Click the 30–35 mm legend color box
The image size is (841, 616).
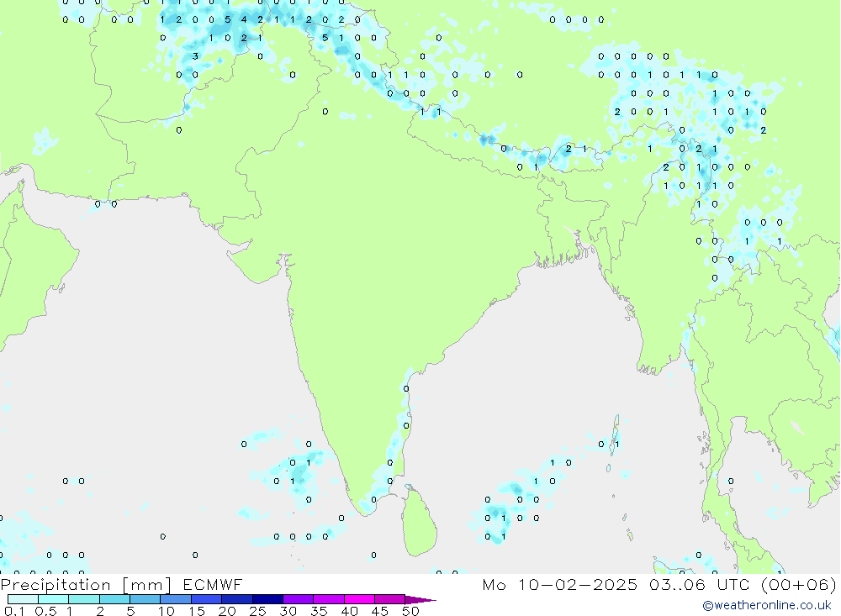(x=299, y=599)
